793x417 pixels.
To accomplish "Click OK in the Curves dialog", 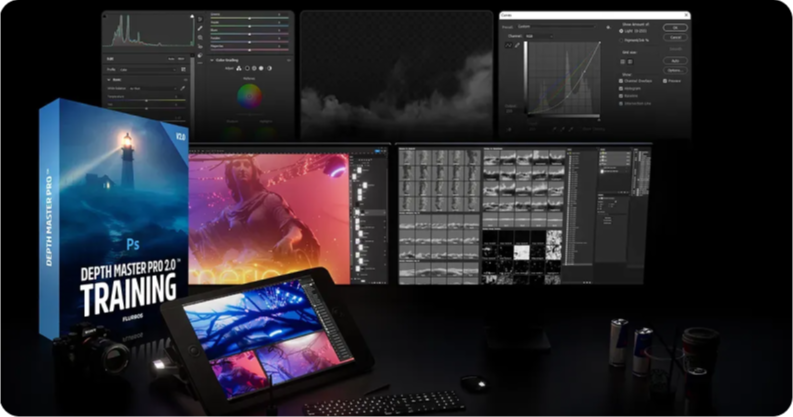I will pyautogui.click(x=675, y=28).
